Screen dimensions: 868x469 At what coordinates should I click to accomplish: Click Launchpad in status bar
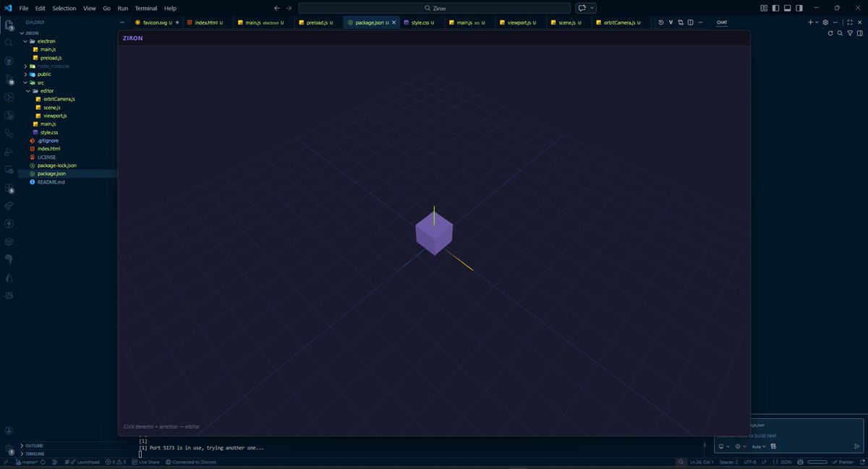pos(82,462)
